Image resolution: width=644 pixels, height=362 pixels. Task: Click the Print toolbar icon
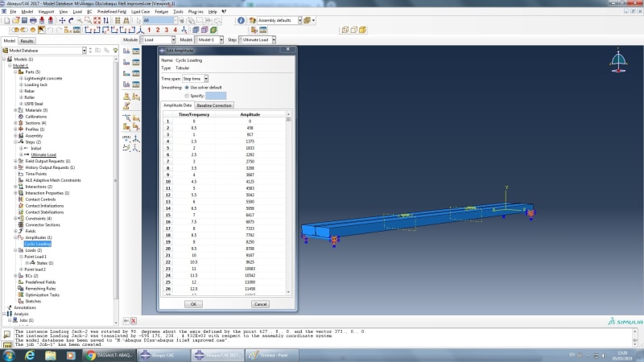(33, 20)
